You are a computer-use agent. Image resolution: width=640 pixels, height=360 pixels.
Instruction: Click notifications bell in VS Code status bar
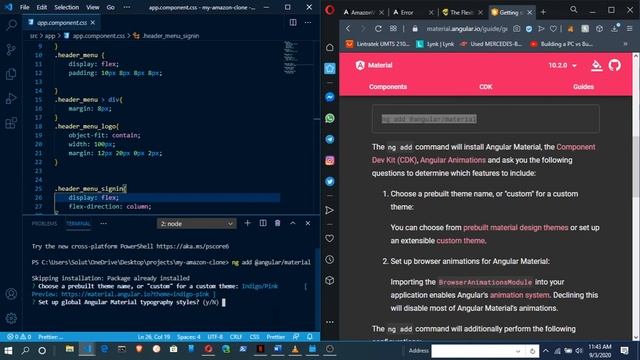[x=310, y=337]
